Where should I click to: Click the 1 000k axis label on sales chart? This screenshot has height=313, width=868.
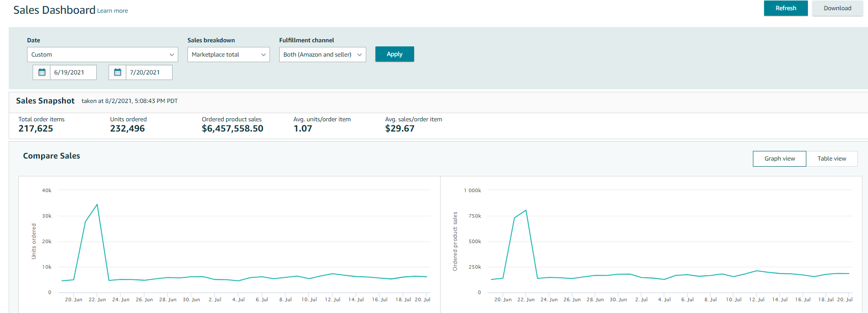point(473,191)
